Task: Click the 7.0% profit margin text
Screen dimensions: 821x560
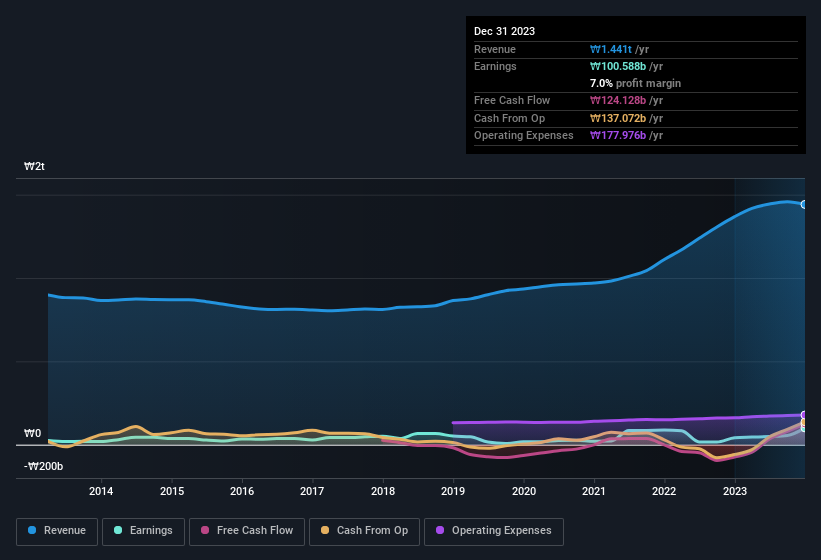Action: pyautogui.click(x=635, y=83)
